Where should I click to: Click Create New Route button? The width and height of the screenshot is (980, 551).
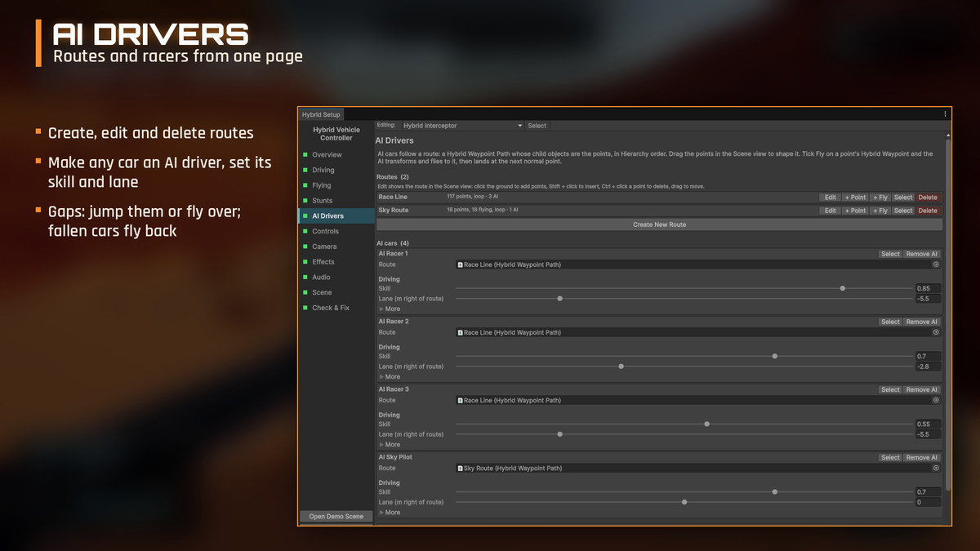point(659,224)
